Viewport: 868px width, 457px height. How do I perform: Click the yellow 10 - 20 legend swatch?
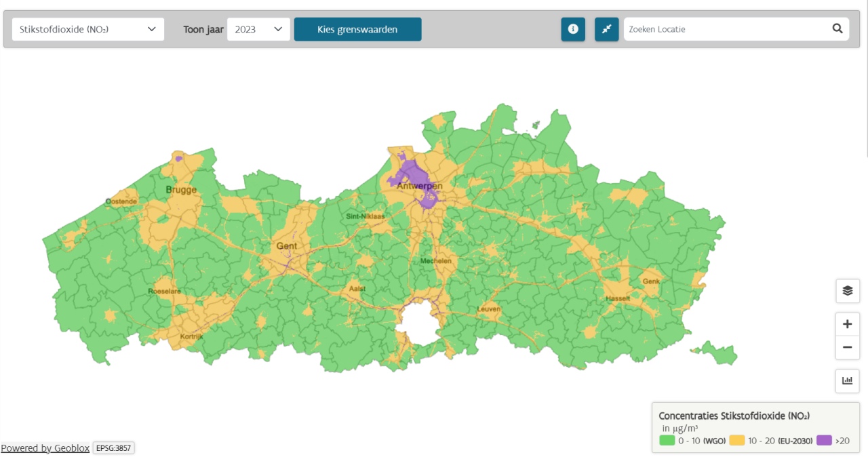(x=736, y=441)
